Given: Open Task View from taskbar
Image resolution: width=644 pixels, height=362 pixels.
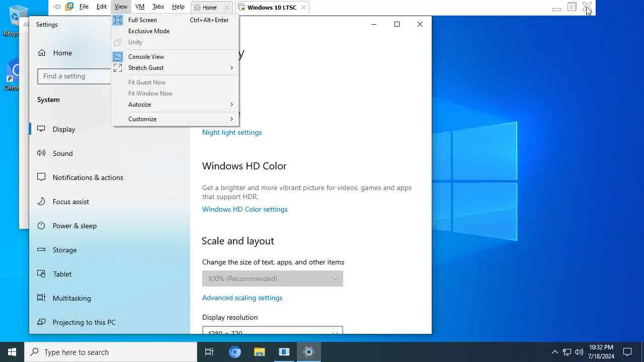Looking at the screenshot, I should 209,352.
